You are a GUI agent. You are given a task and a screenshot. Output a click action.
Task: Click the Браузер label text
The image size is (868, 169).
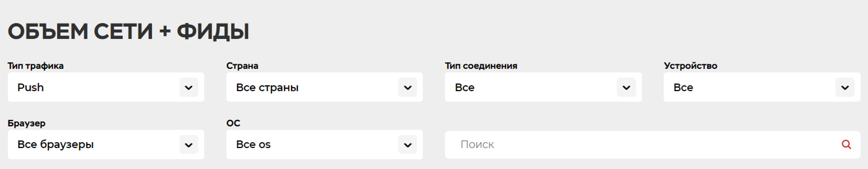(x=26, y=123)
